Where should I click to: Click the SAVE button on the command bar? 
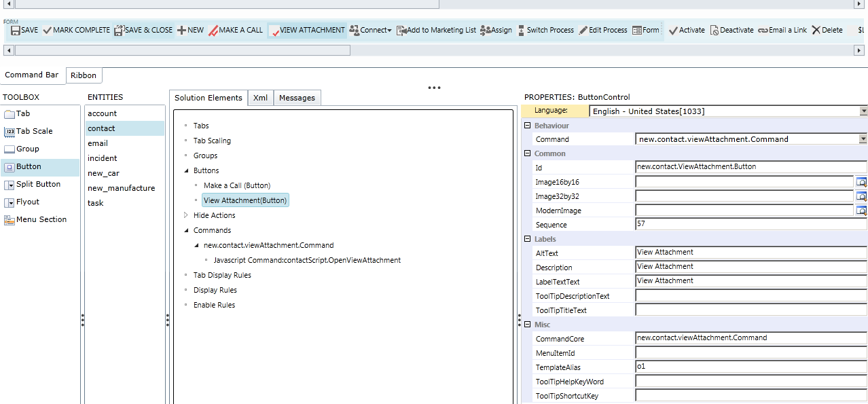(23, 30)
